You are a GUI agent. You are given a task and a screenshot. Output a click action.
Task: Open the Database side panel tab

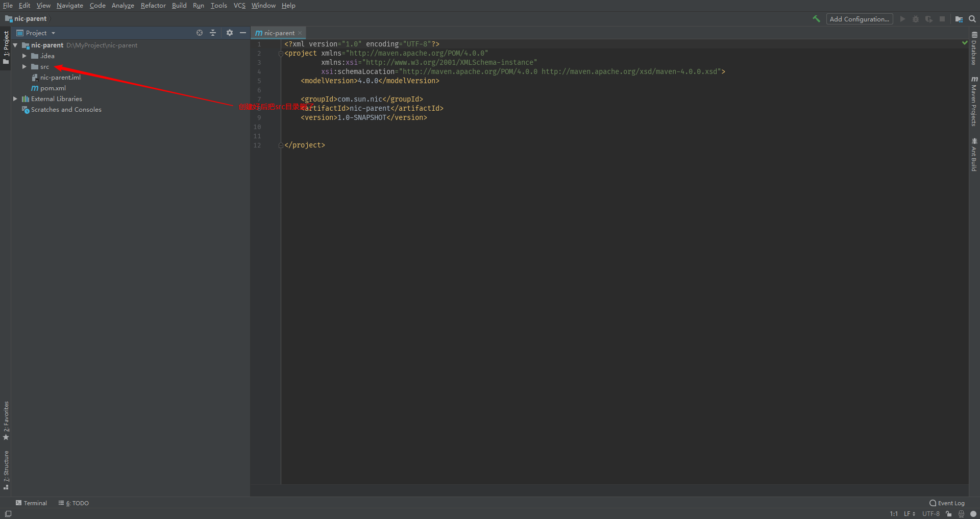(x=974, y=48)
